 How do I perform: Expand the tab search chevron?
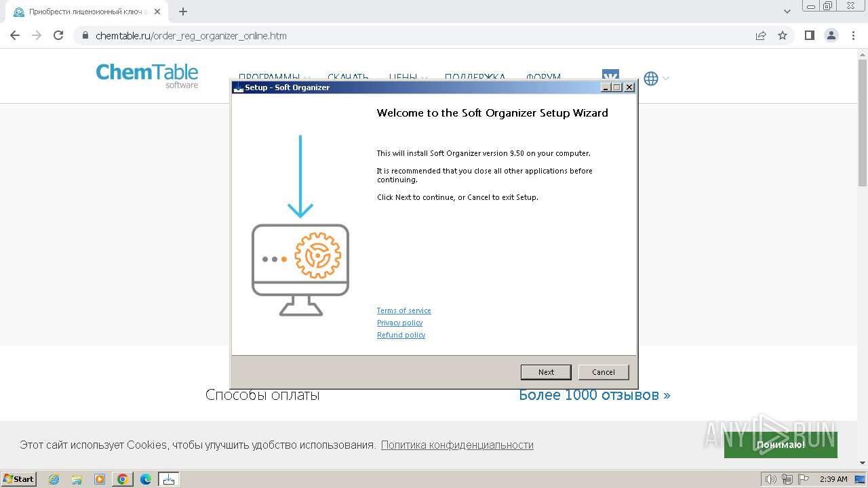787,12
